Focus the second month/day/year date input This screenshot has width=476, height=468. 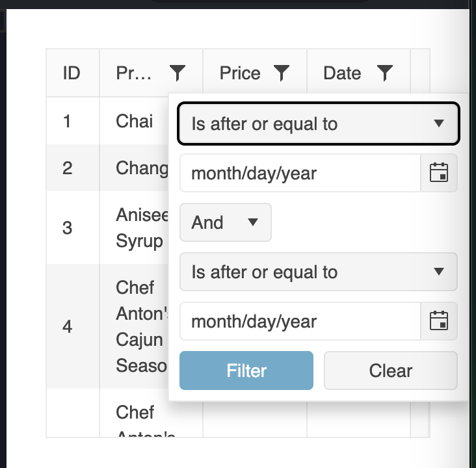click(300, 321)
